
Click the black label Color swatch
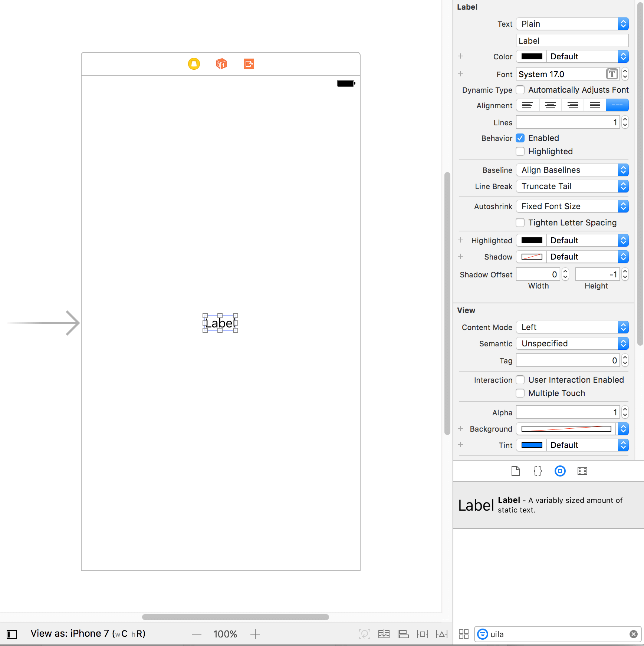click(x=532, y=56)
